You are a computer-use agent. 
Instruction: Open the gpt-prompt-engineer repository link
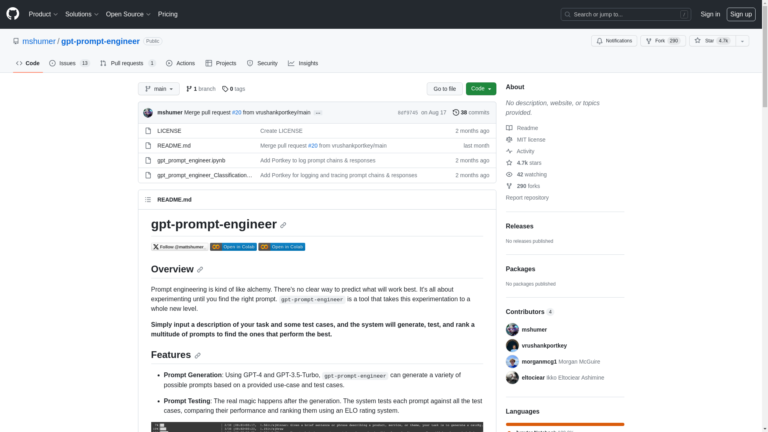point(100,41)
